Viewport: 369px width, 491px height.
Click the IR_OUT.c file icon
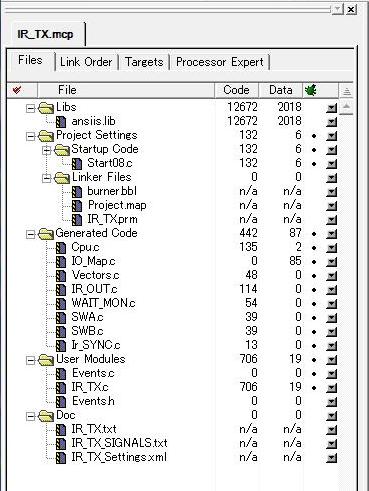[x=61, y=289]
